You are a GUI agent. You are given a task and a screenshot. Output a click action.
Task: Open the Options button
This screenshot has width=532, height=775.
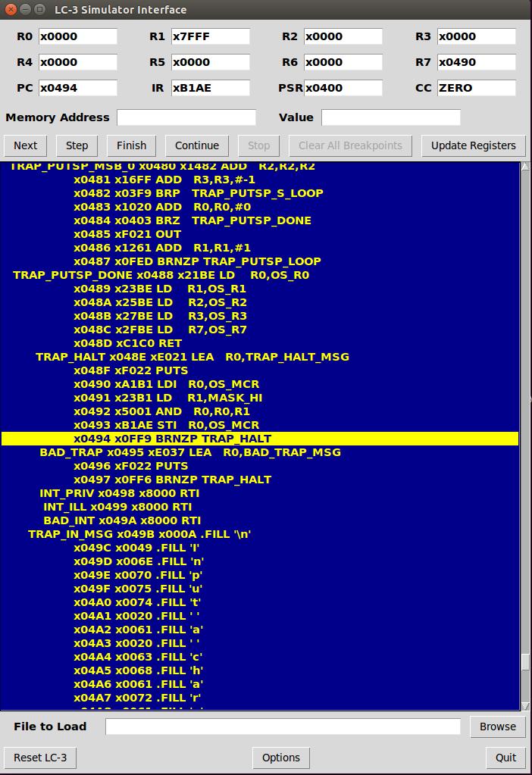point(281,758)
